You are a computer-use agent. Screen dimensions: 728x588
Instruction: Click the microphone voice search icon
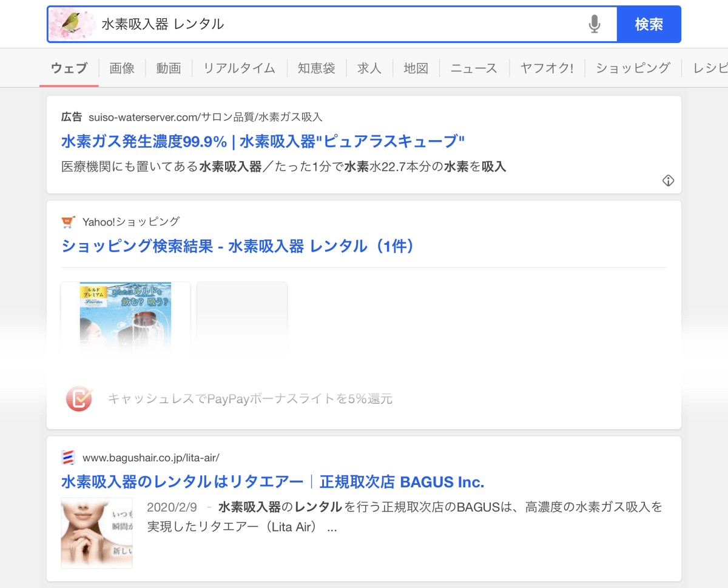coord(595,24)
